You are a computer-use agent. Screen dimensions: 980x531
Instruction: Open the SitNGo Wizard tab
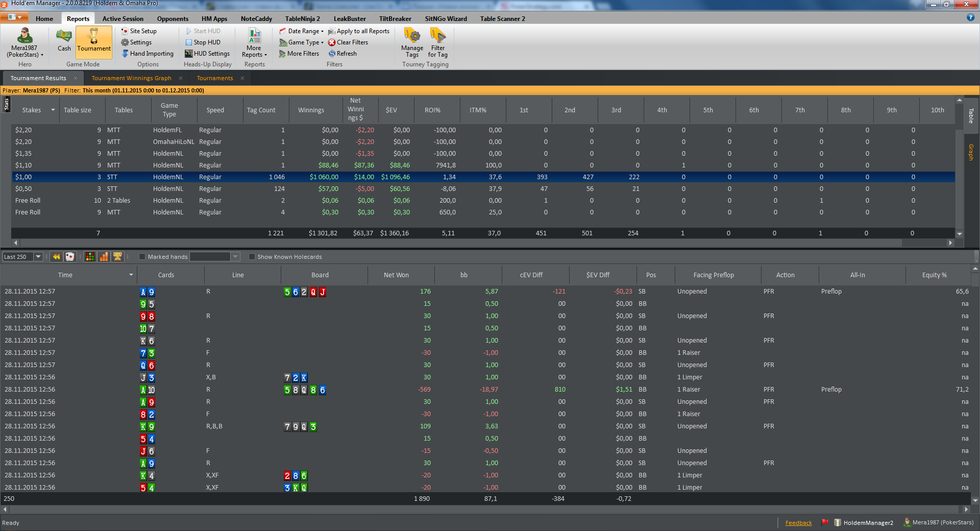(x=446, y=19)
